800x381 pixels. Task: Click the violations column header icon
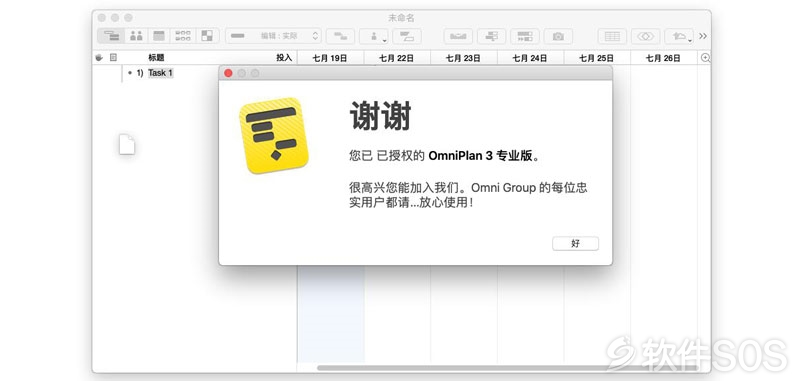coord(99,58)
